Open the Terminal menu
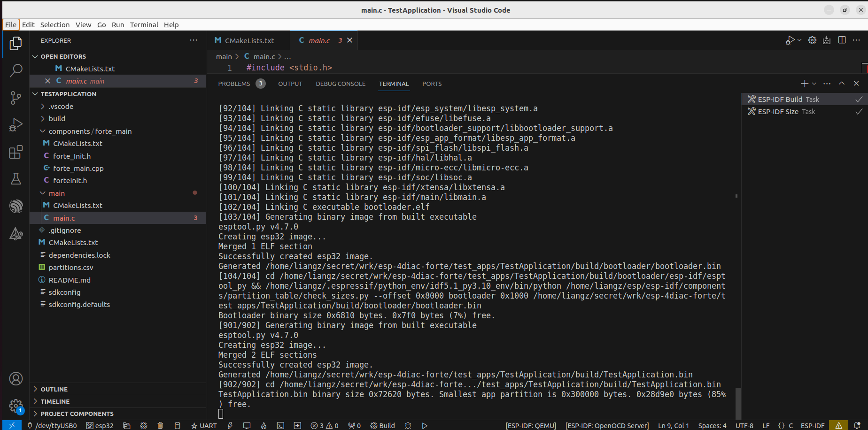Viewport: 868px width, 430px height. [x=144, y=25]
